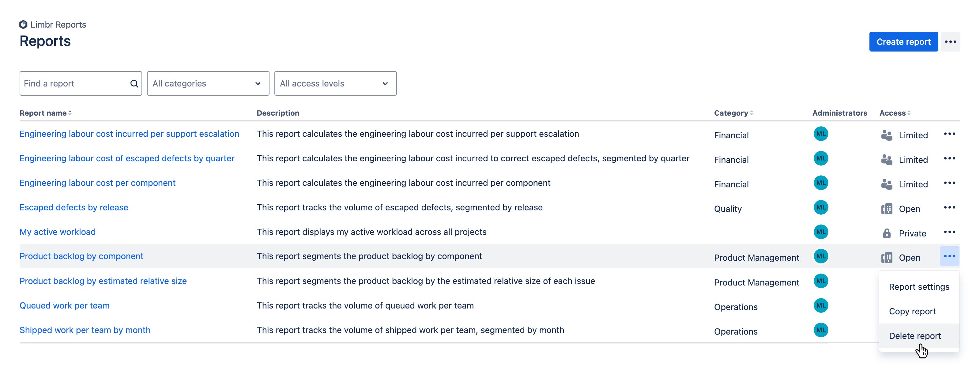Click Open access building icon in Product backlog by component row
980x368 pixels.
pyautogui.click(x=886, y=258)
